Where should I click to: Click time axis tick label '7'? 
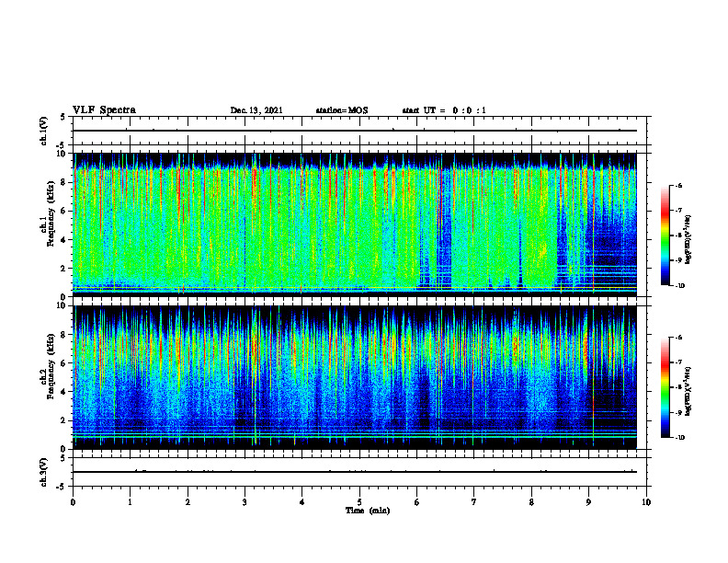pos(473,502)
